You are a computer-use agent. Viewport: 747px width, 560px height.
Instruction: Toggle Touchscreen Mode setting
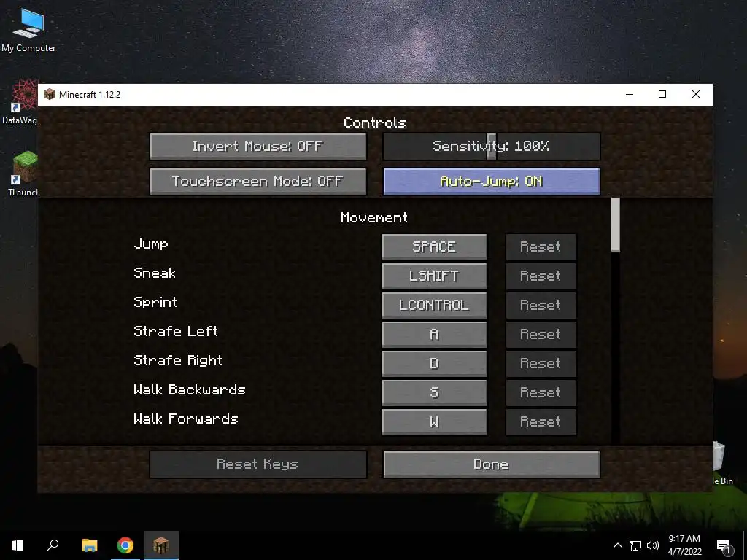coord(258,182)
